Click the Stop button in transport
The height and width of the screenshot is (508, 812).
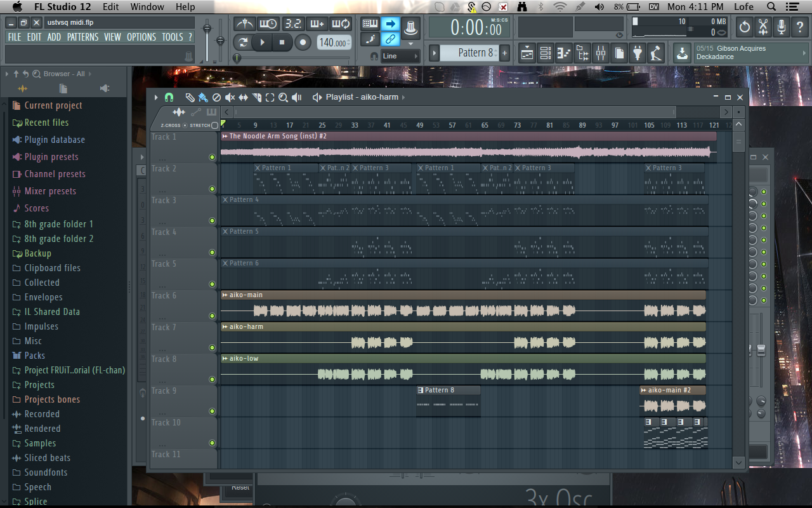click(x=282, y=43)
